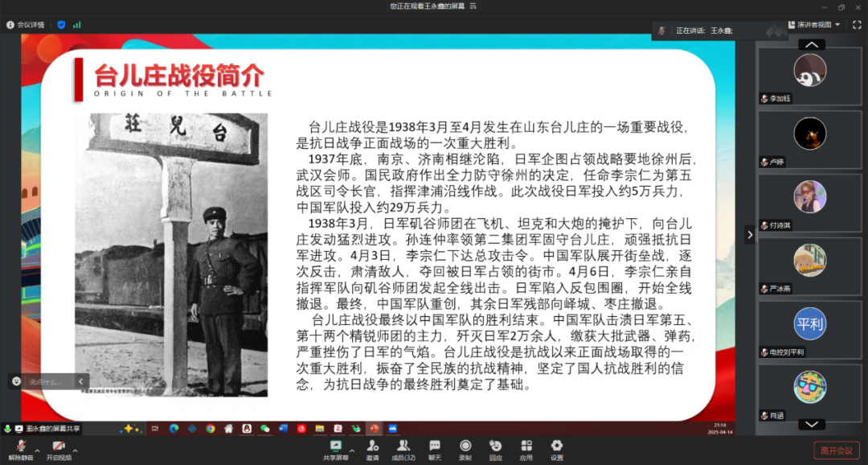Click the Invite (邀请) icon
This screenshot has width=868, height=465.
coord(372,448)
